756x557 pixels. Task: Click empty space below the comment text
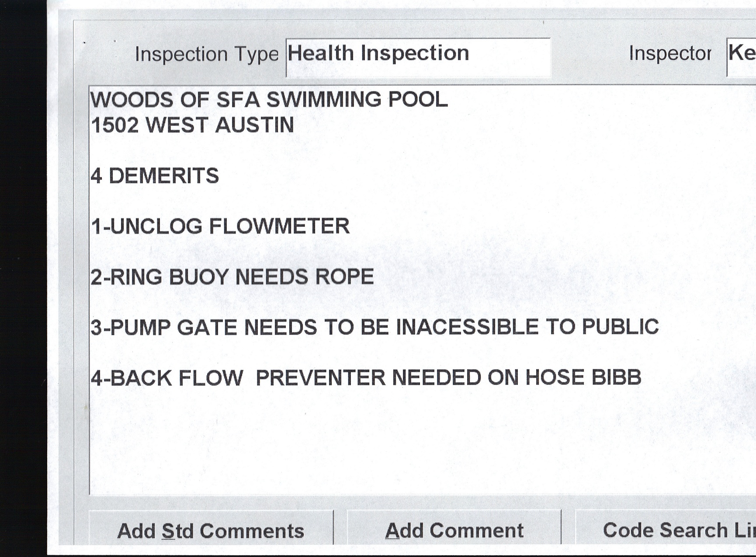tap(393, 446)
